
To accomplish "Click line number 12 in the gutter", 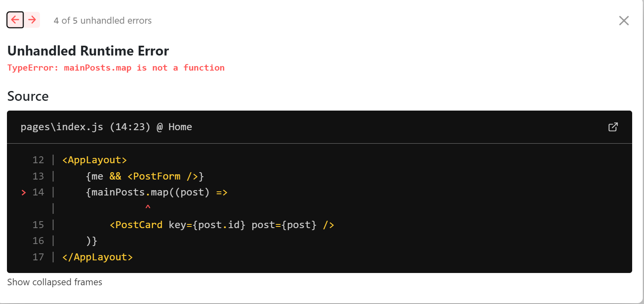I will click(38, 160).
